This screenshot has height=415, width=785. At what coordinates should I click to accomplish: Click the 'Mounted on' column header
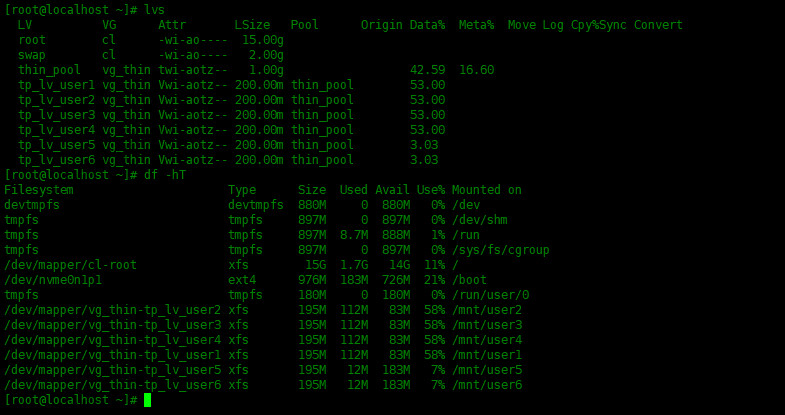pos(487,190)
